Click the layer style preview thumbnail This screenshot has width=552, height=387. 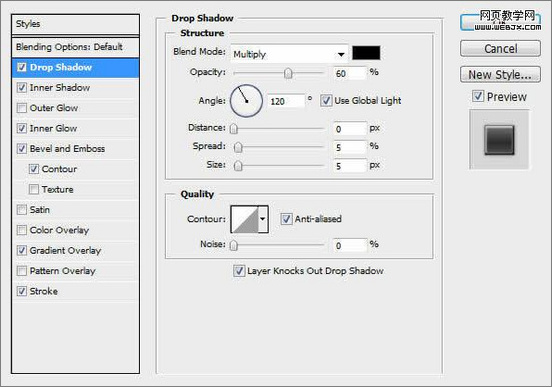[x=499, y=140]
